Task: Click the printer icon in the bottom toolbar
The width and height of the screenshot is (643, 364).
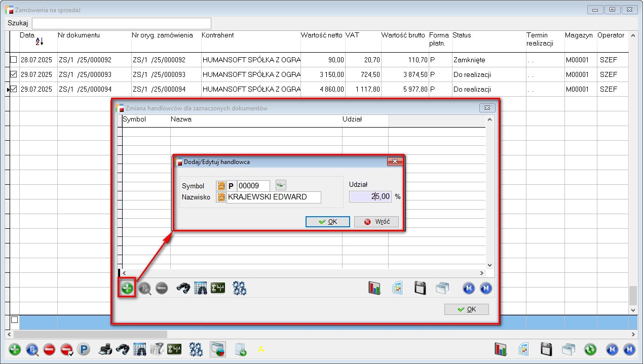Action: tap(105, 349)
